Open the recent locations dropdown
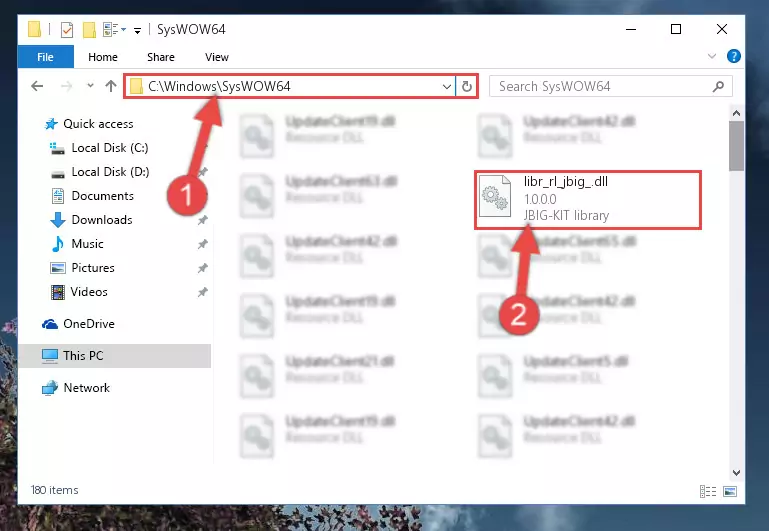Image resolution: width=769 pixels, height=531 pixels. point(90,86)
